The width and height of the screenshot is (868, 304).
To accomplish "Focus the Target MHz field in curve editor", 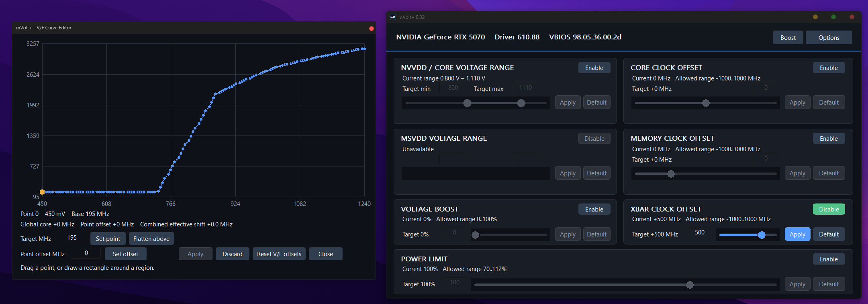I will 72,238.
